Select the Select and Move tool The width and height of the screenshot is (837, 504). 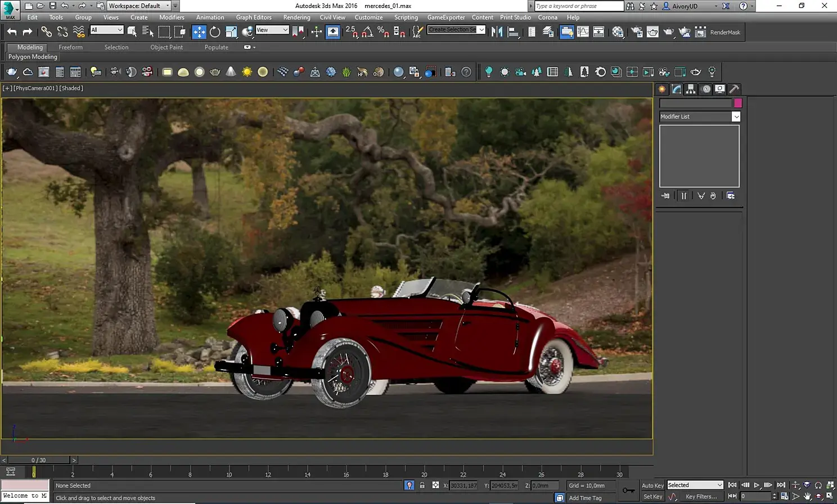[199, 32]
